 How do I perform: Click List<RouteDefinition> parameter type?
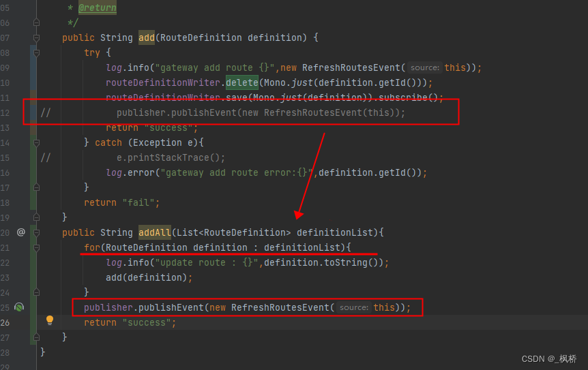coord(233,232)
